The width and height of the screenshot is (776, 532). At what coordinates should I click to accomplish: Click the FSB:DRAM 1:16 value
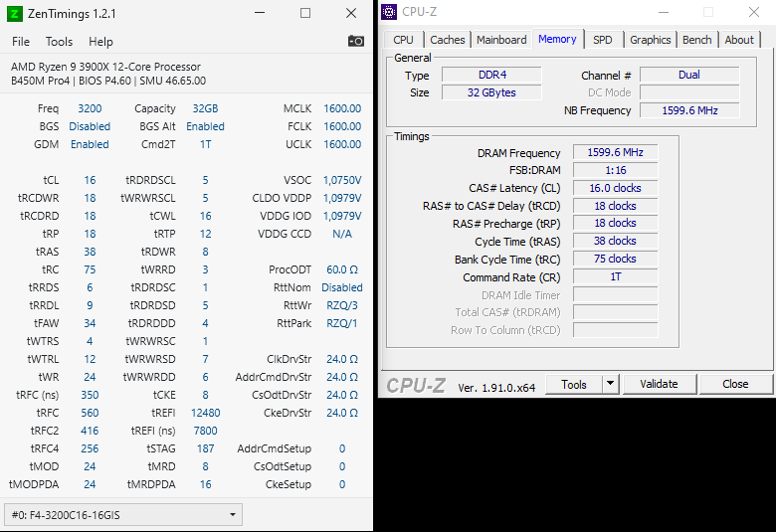(x=615, y=170)
